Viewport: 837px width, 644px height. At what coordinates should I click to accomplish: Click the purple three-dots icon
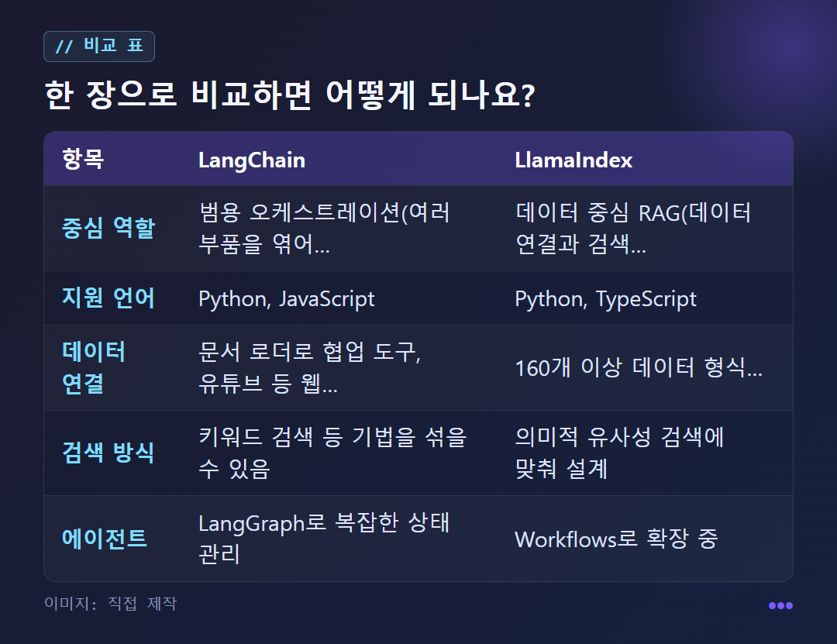[x=780, y=605]
